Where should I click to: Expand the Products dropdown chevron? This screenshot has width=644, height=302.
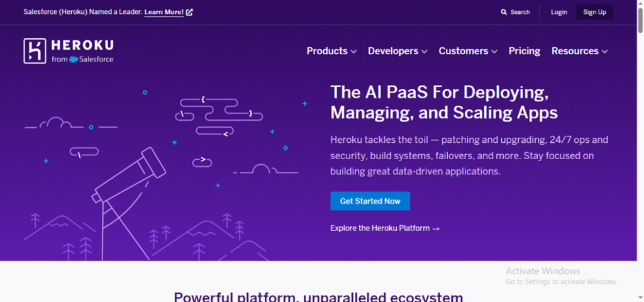click(353, 52)
